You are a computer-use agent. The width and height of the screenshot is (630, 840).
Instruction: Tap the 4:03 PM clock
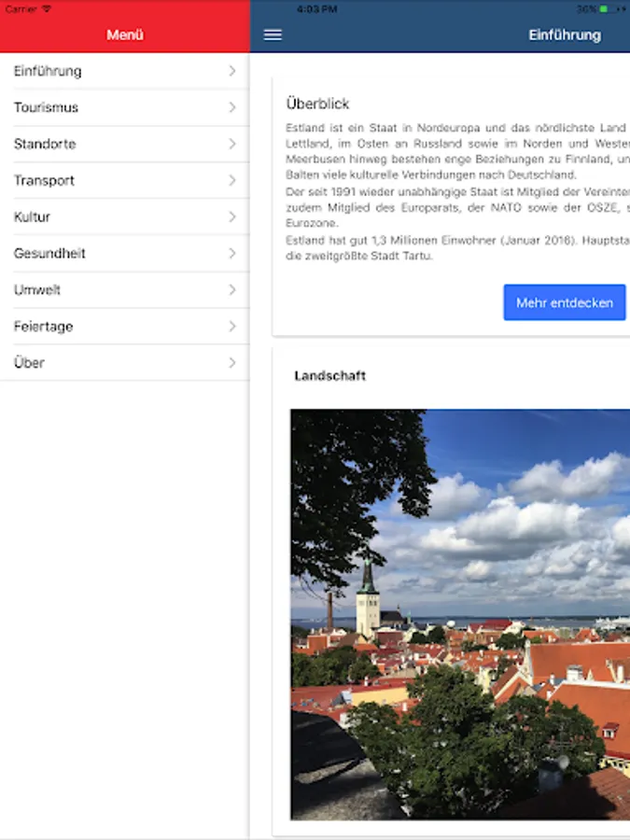316,9
